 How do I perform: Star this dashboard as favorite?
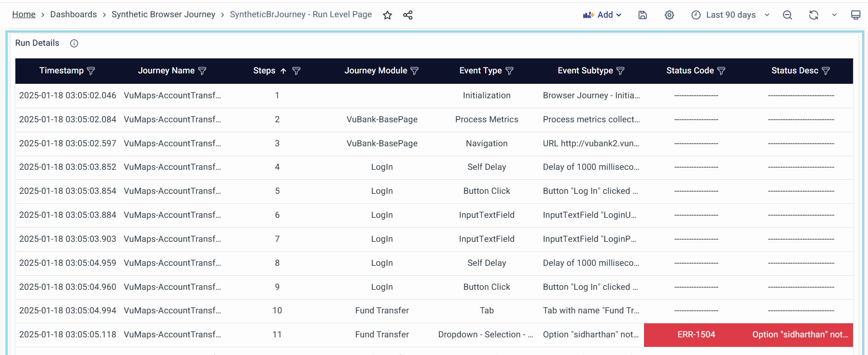click(x=387, y=15)
